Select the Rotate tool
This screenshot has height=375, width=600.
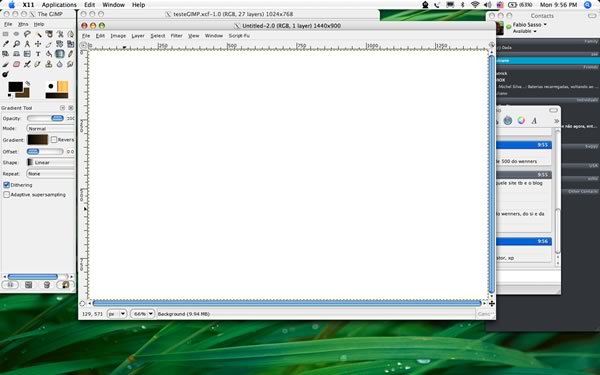click(x=60, y=44)
